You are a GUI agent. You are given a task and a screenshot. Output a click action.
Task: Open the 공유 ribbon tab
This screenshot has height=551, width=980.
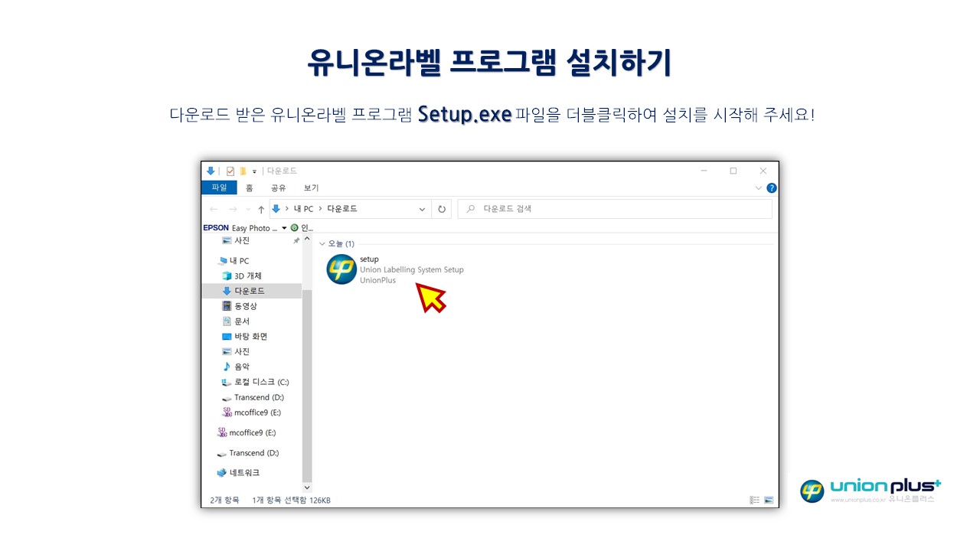click(x=278, y=187)
